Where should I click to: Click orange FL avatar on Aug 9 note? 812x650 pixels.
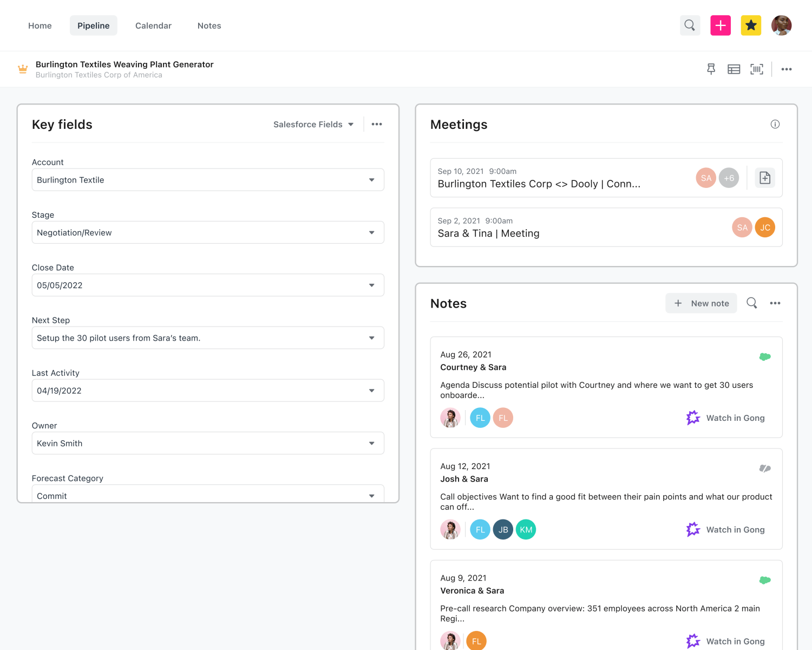tap(476, 641)
